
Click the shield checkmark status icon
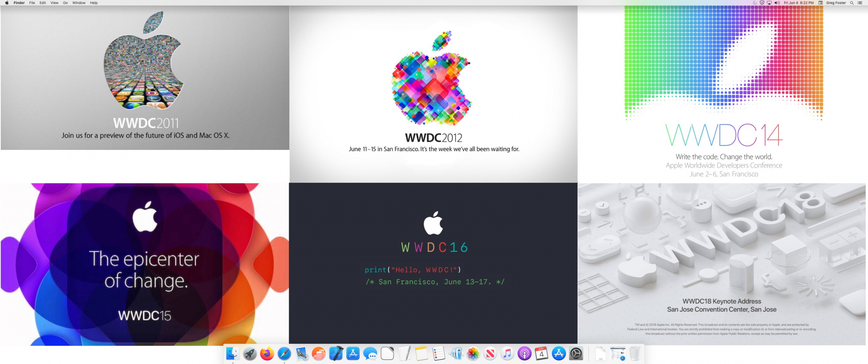(x=762, y=3)
